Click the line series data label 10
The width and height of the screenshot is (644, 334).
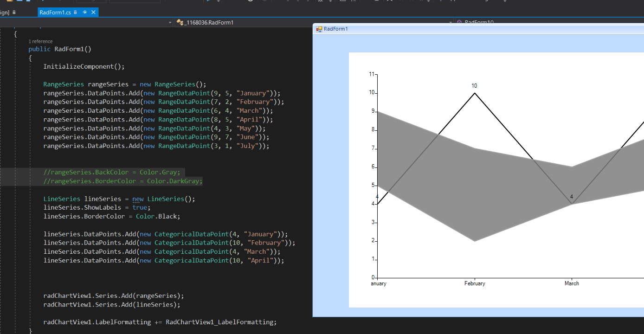[474, 86]
